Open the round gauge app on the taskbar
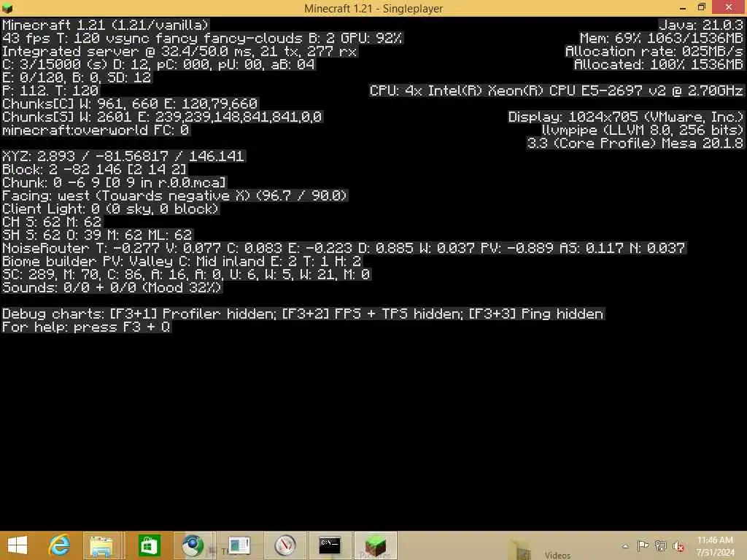The image size is (747, 560). pos(285,545)
